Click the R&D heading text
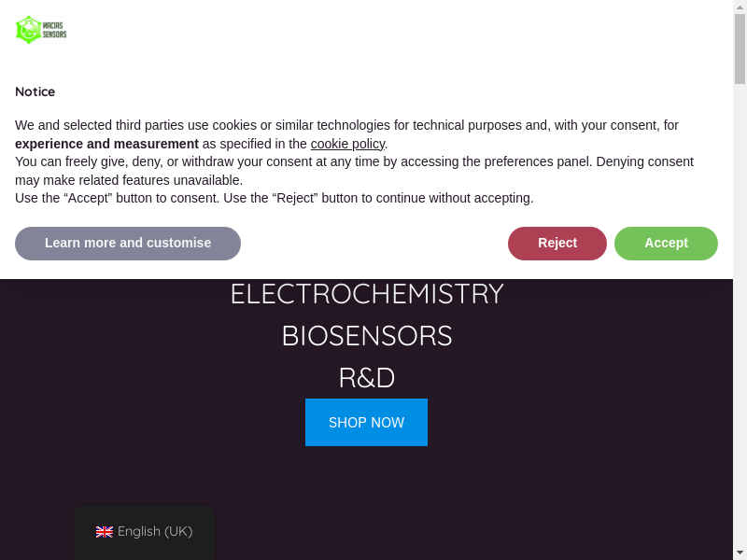The image size is (747, 560). (x=366, y=378)
